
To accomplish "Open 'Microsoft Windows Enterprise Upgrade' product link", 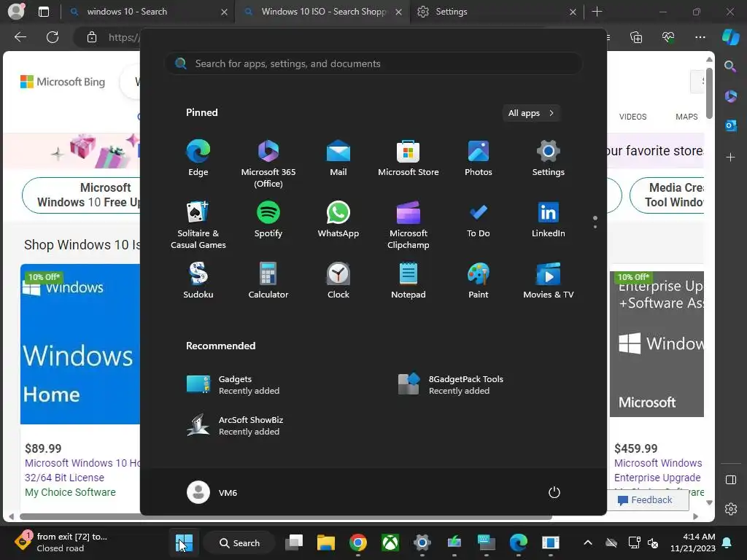I will pyautogui.click(x=658, y=470).
